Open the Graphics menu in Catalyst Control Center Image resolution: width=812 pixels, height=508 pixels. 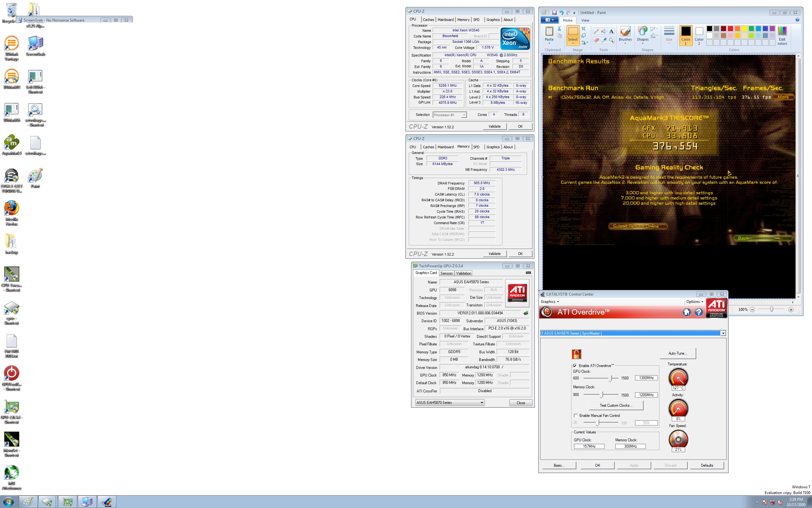(550, 302)
